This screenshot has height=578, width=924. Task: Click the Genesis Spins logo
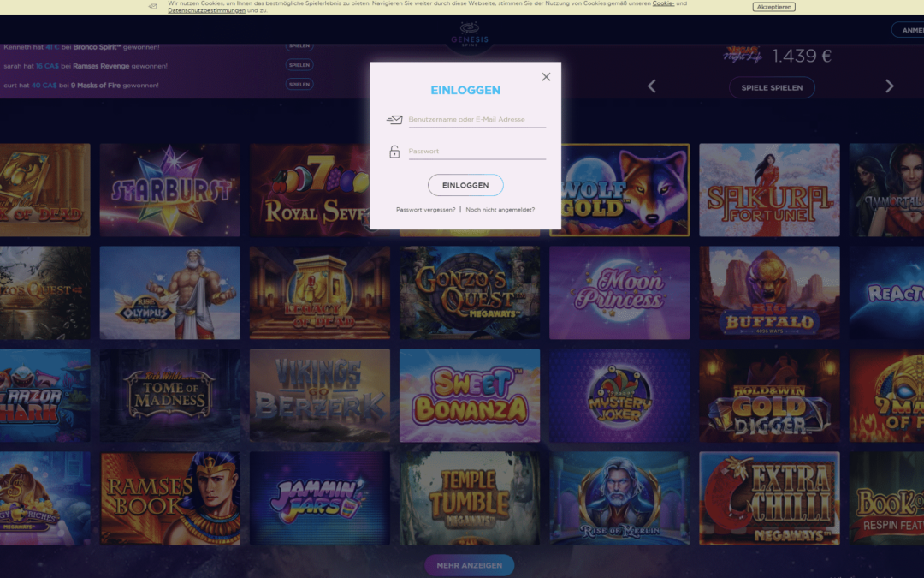coord(470,34)
